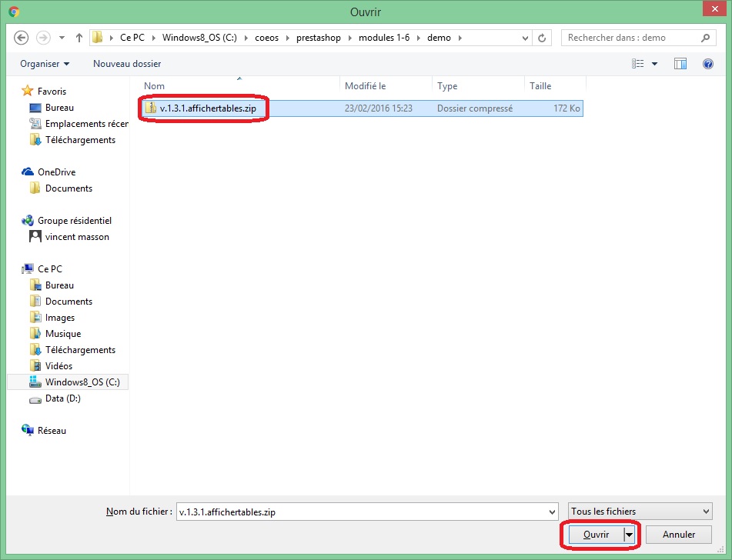Select Bureau under Favoris
This screenshot has height=560, width=732.
pyautogui.click(x=59, y=108)
